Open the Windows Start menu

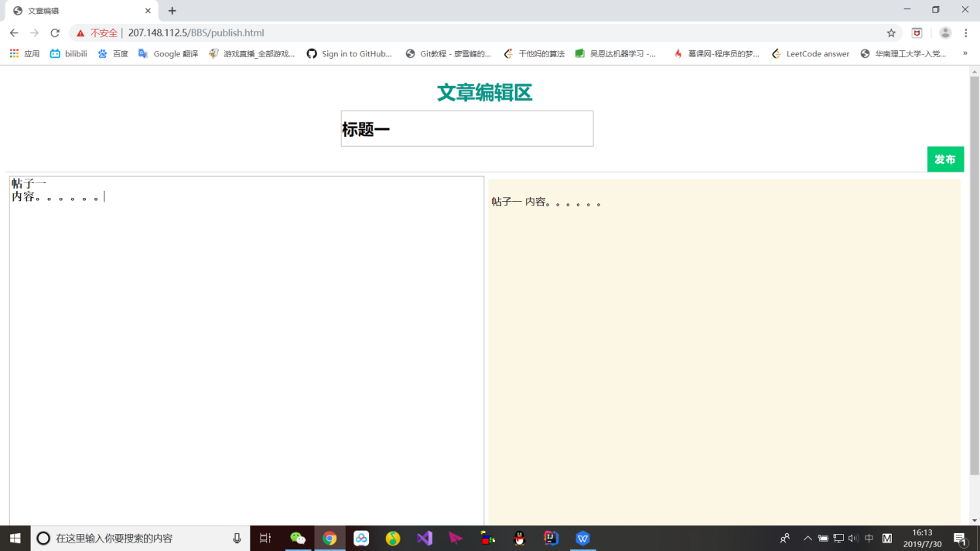(x=15, y=538)
